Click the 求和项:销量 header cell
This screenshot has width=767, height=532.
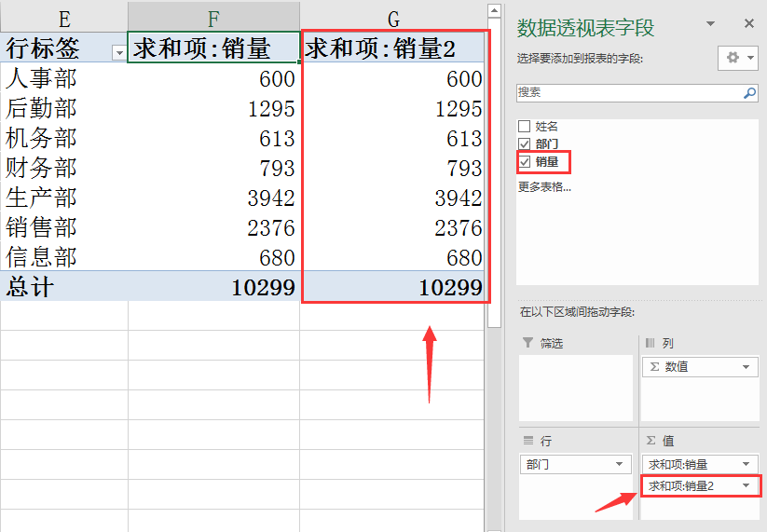click(x=213, y=48)
